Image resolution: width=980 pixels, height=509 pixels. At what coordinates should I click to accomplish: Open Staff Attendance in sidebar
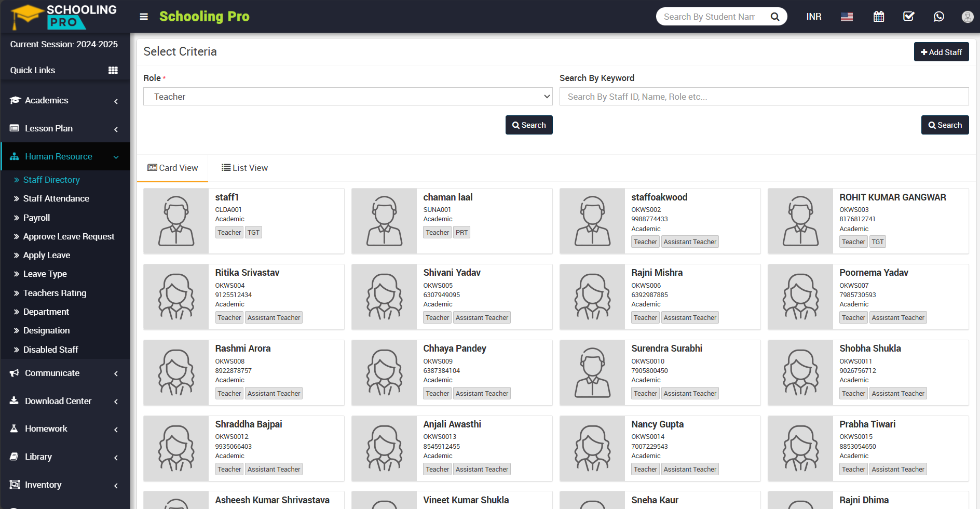pyautogui.click(x=56, y=198)
